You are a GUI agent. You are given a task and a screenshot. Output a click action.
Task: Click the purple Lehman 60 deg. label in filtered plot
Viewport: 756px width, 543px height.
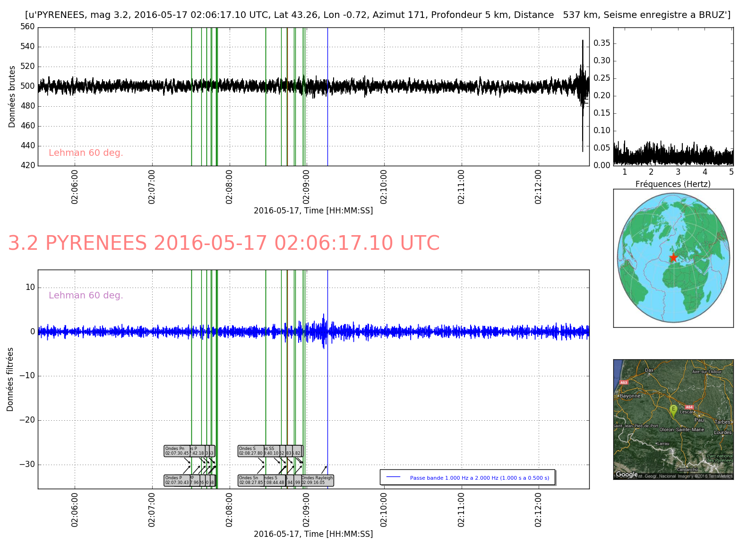pyautogui.click(x=86, y=296)
